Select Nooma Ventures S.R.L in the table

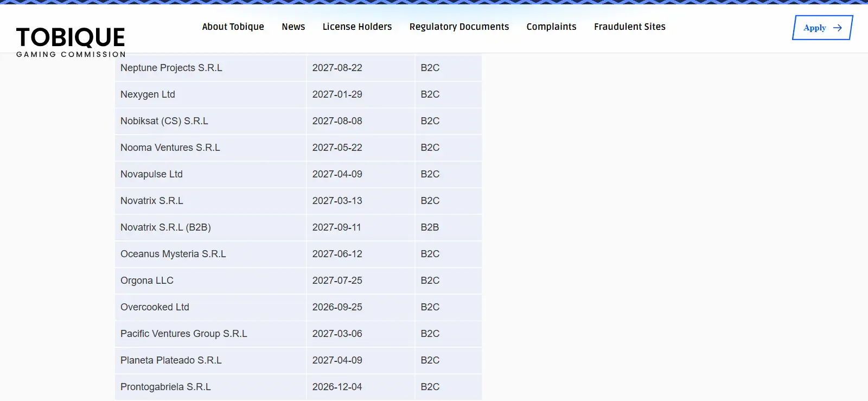click(170, 148)
